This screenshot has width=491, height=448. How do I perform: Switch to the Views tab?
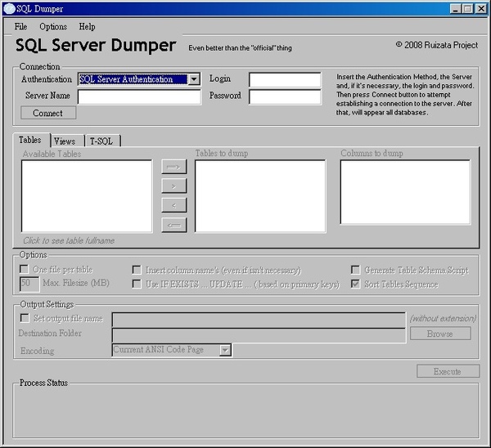pos(67,141)
